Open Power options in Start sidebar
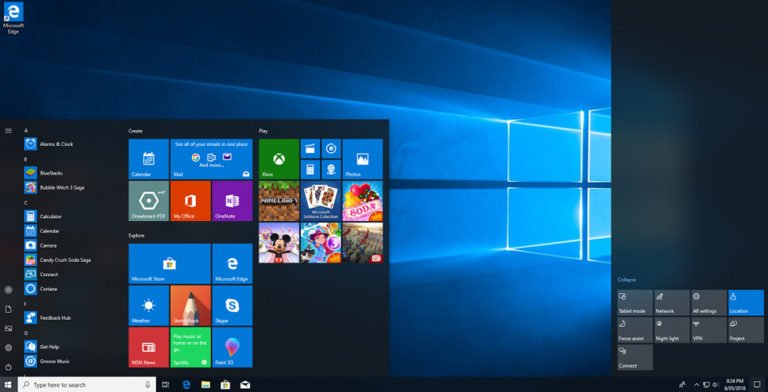The image size is (768, 392). [8, 367]
